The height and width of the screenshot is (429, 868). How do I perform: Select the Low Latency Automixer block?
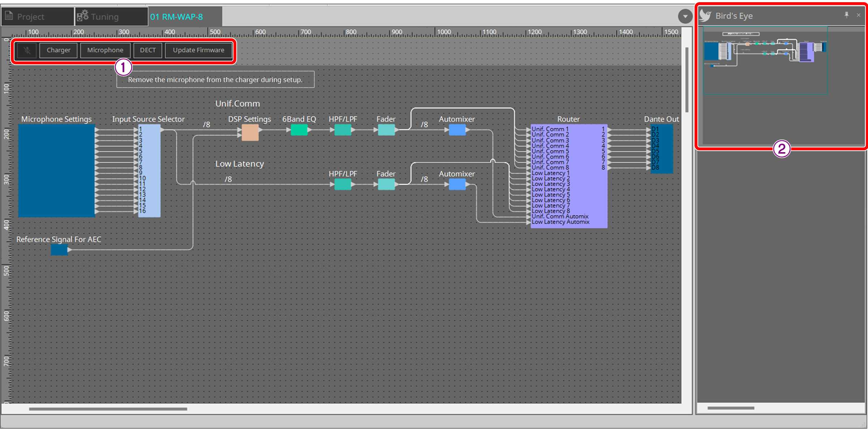457,184
